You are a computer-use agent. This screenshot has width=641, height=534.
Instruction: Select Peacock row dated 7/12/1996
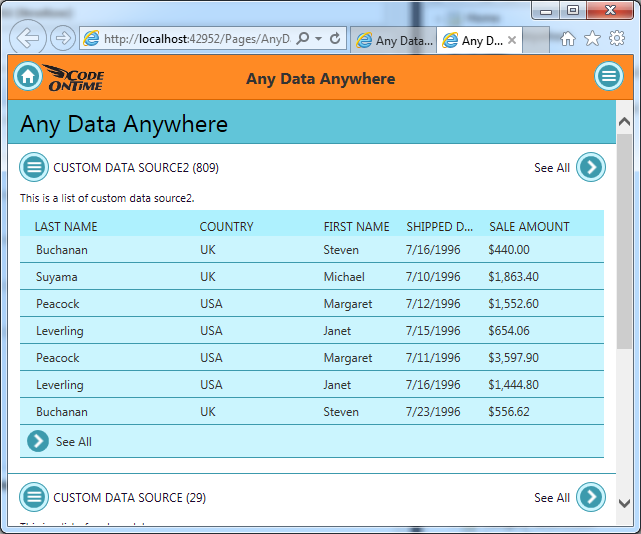pos(312,303)
